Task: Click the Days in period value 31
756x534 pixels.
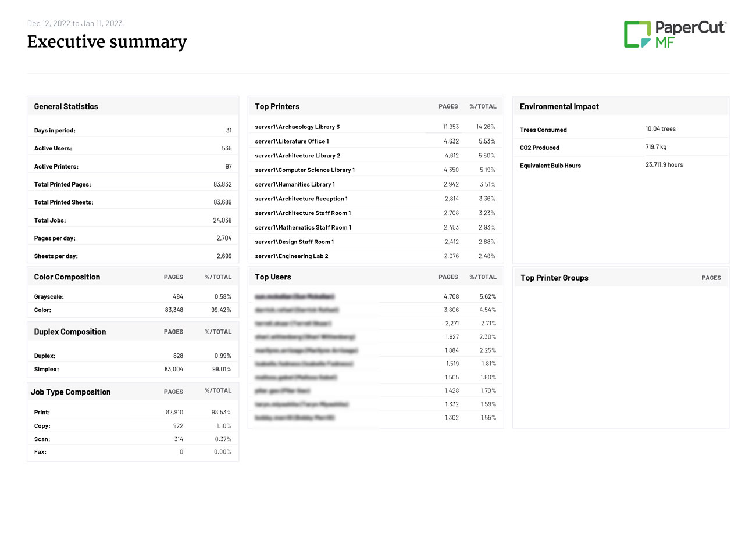Action: (229, 131)
